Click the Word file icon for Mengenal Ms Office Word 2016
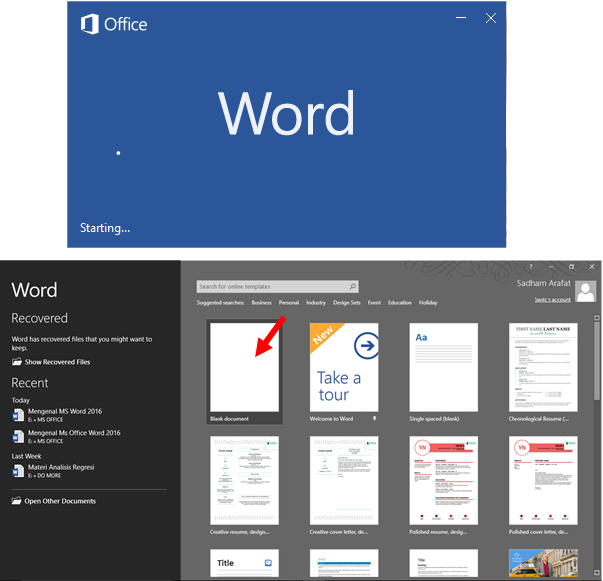Viewport: 603px width, 581px height. [18, 437]
